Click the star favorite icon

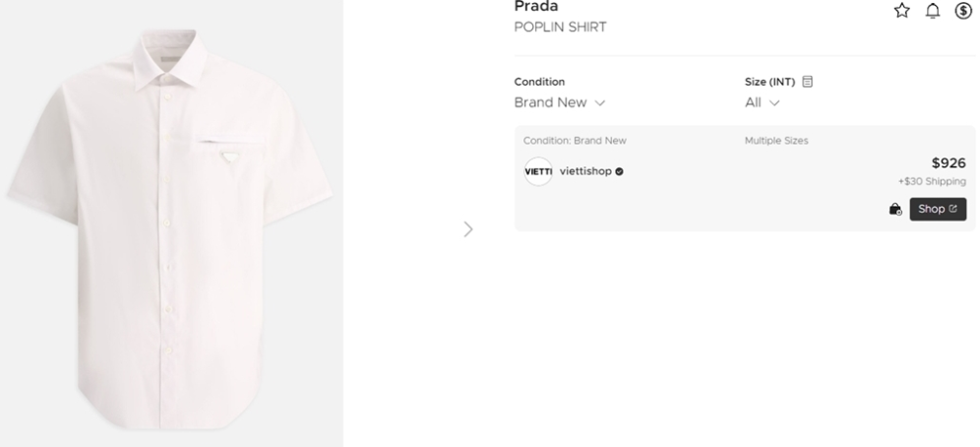[x=901, y=10]
